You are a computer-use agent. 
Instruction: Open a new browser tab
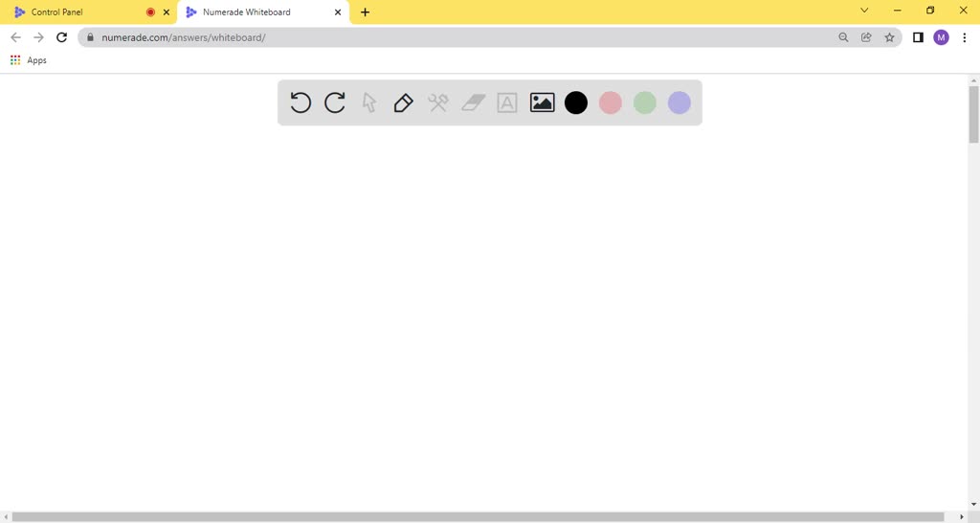coord(365,12)
